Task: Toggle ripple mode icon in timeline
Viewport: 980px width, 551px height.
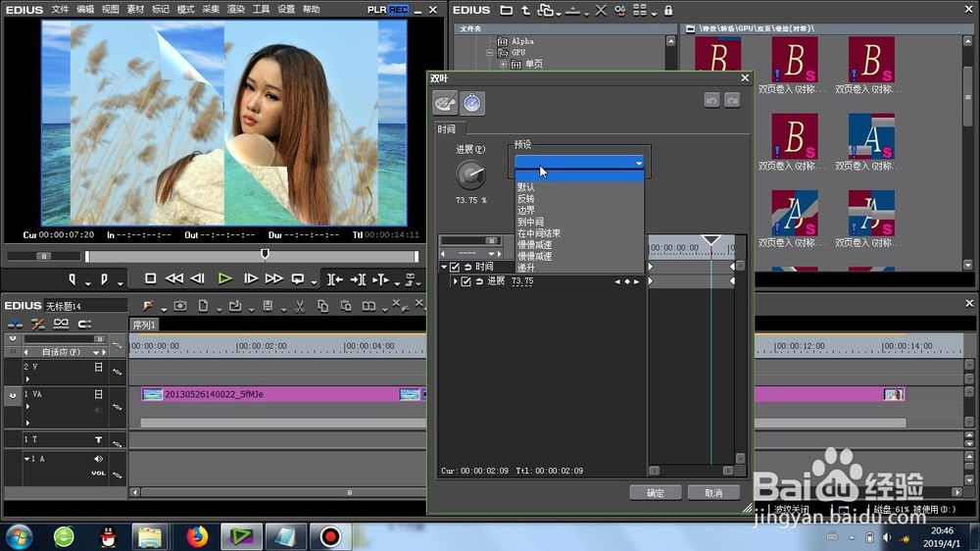Action: tap(37, 324)
